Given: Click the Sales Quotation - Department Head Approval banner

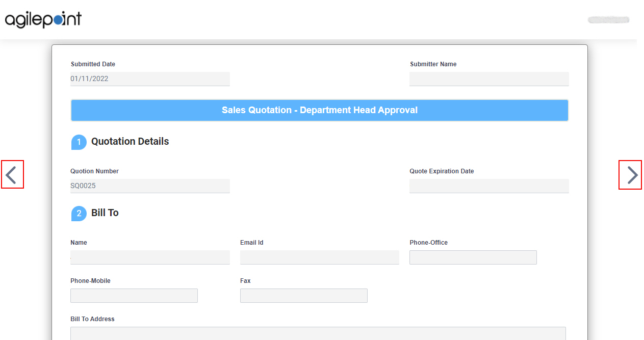Looking at the screenshot, I should 320,110.
